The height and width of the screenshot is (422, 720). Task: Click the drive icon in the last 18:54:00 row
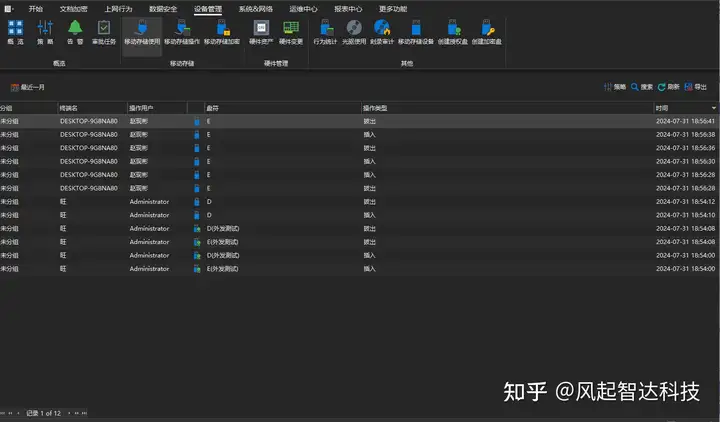point(197,269)
